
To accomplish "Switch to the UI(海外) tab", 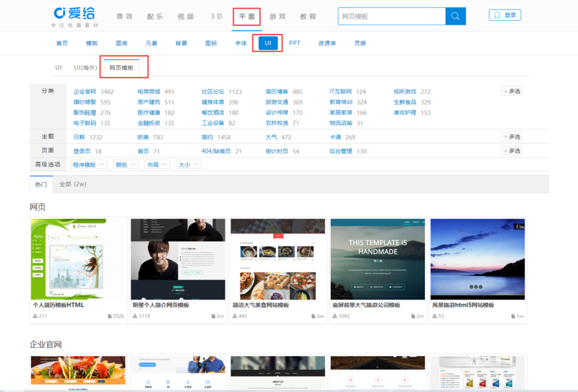I will tap(85, 68).
